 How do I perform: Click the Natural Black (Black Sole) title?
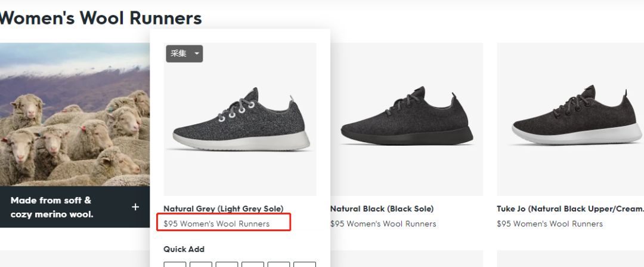coord(382,209)
